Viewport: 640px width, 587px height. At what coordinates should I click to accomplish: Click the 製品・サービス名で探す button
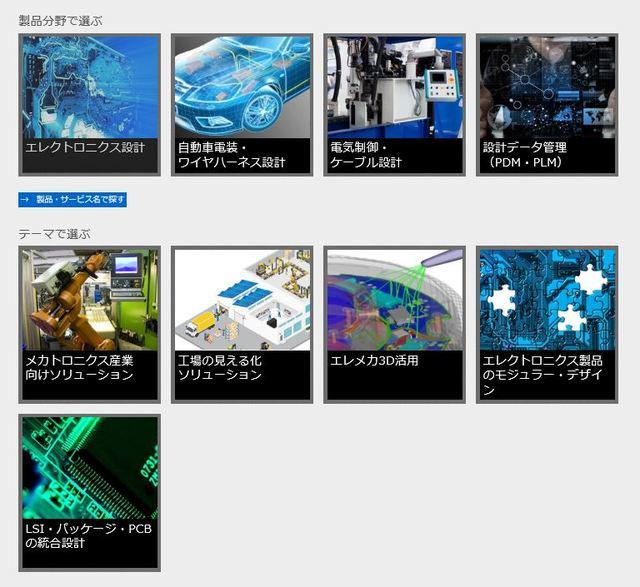(x=72, y=200)
